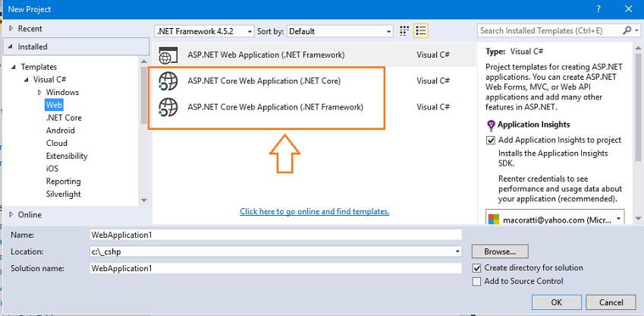Uncheck Create directory for solution
Viewport: 644px width, 316px height.
(x=476, y=268)
